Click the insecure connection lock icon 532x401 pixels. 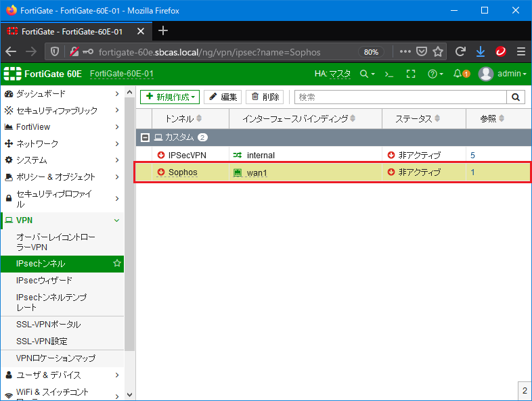(x=74, y=52)
